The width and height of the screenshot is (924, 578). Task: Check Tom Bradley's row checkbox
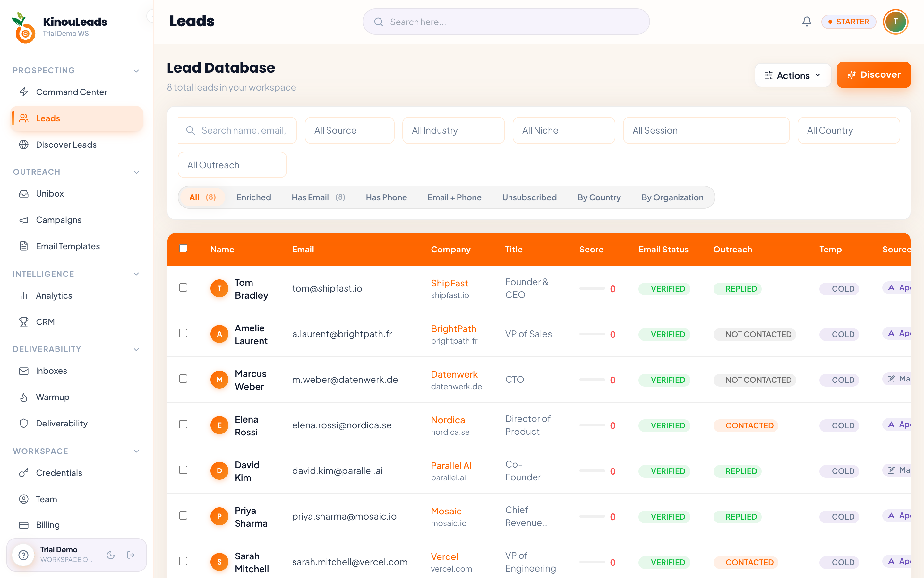click(183, 287)
